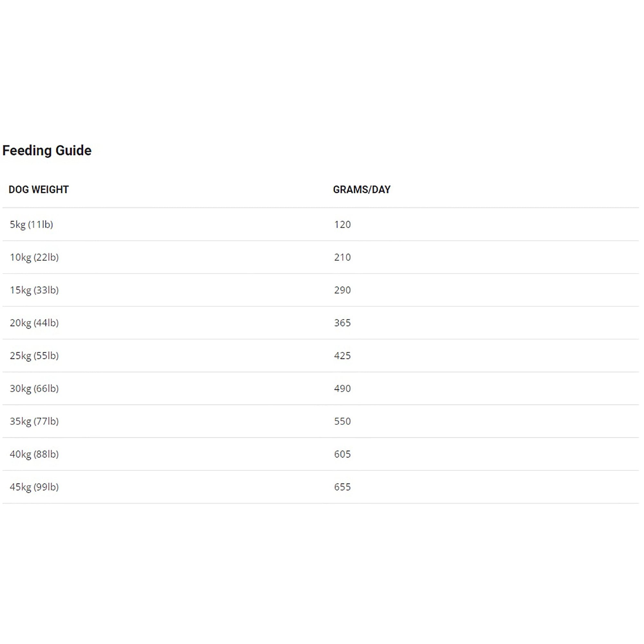The image size is (644, 644).
Task: Click the 10kg (22lb) row label
Action: [x=34, y=257]
